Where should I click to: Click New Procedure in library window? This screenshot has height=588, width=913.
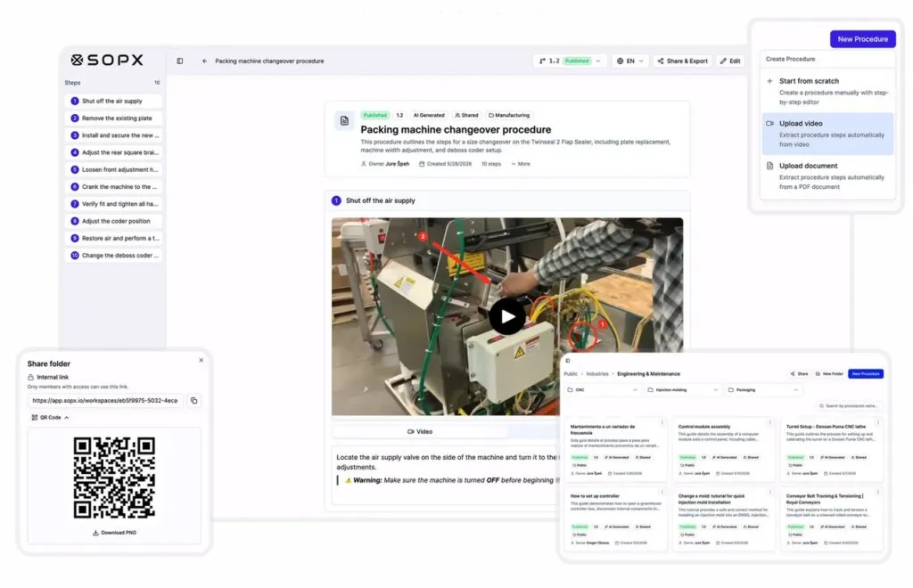coord(865,374)
